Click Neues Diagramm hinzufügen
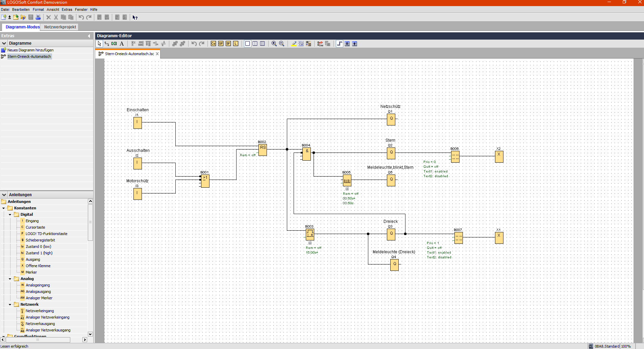 tap(30, 50)
